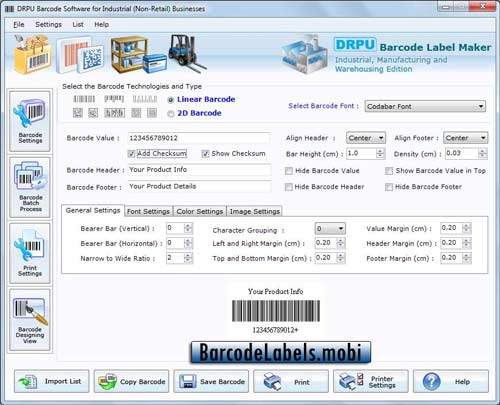Click the Barcode Value input field

tap(199, 138)
